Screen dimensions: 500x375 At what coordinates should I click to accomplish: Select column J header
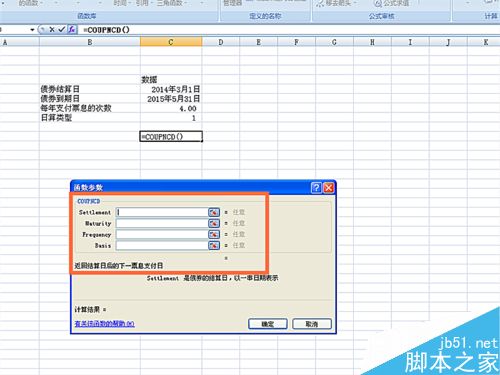pyautogui.click(x=448, y=42)
